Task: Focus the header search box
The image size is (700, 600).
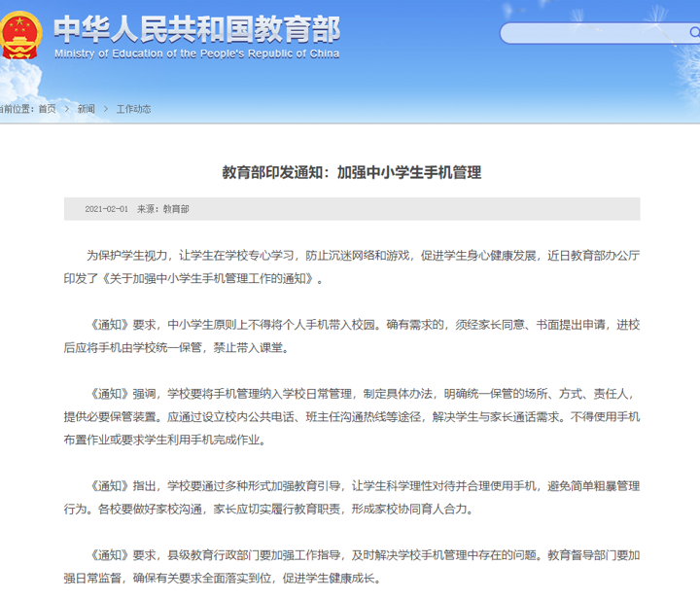Action: pyautogui.click(x=600, y=33)
